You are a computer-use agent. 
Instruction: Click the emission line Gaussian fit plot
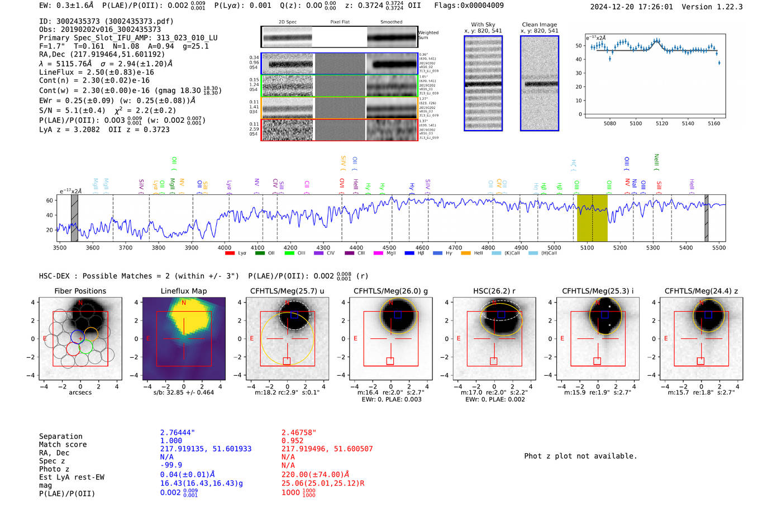655,76
